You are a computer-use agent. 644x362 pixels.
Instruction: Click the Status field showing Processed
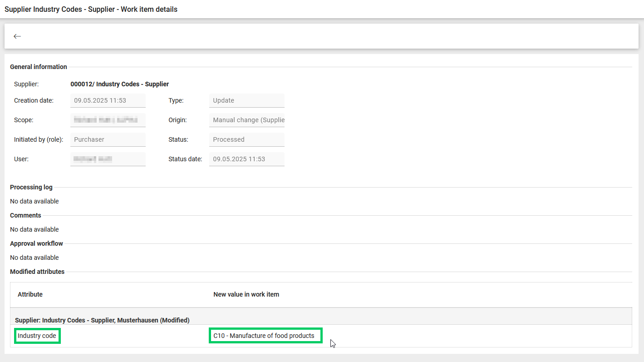(246, 139)
